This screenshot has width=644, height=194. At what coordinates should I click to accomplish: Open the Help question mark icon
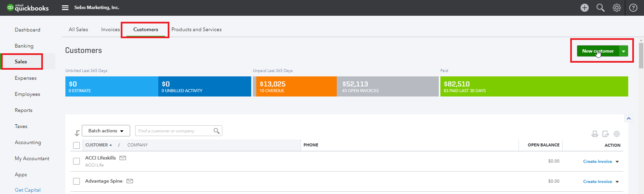(633, 8)
